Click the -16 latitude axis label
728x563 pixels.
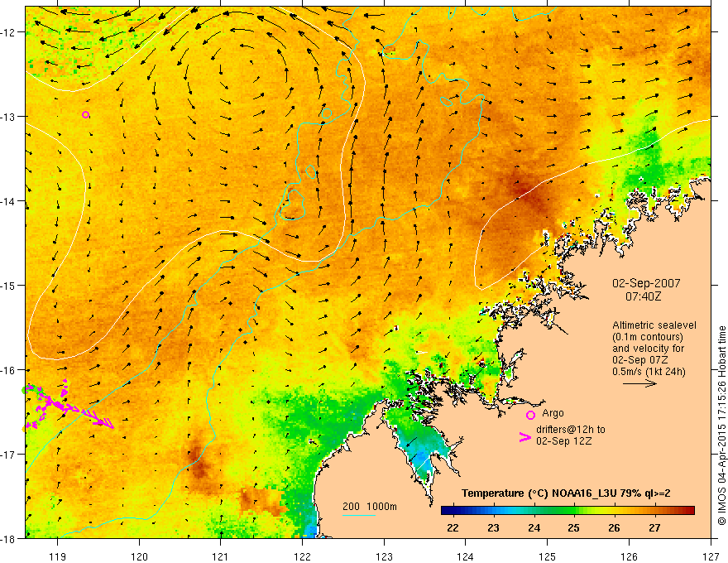8,370
